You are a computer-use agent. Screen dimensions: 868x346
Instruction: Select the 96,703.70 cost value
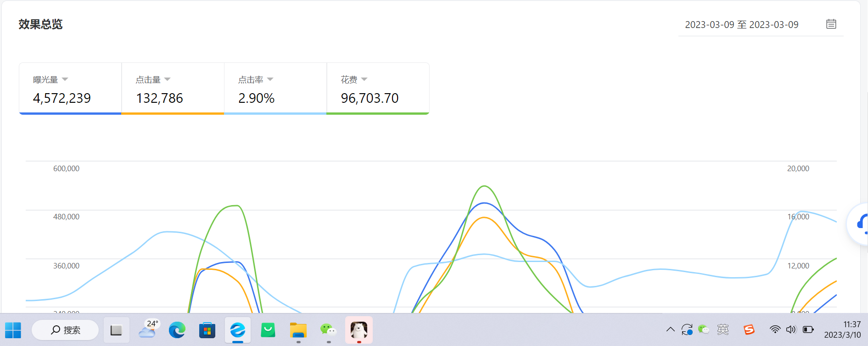[x=370, y=98]
